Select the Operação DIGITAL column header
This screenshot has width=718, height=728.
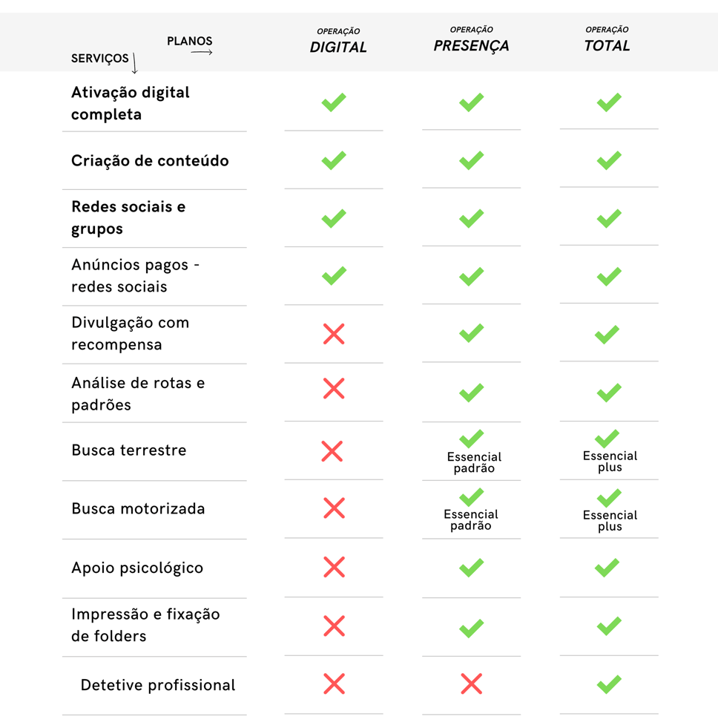click(x=338, y=41)
